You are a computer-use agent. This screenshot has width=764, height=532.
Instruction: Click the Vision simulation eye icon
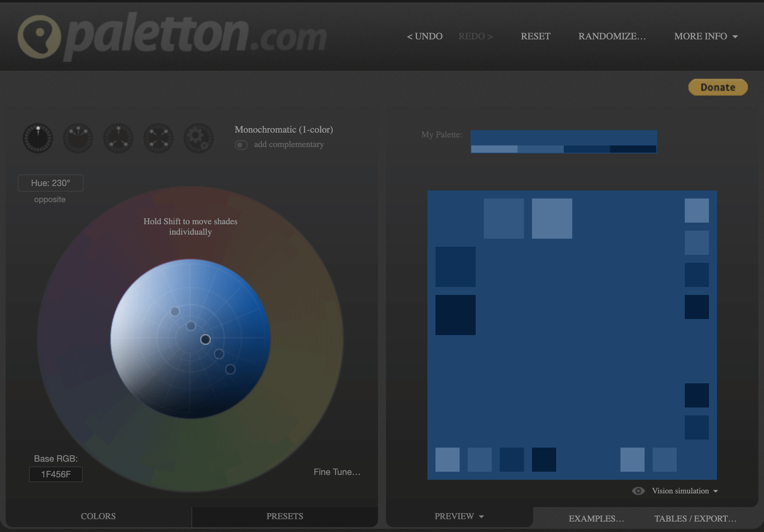[638, 491]
